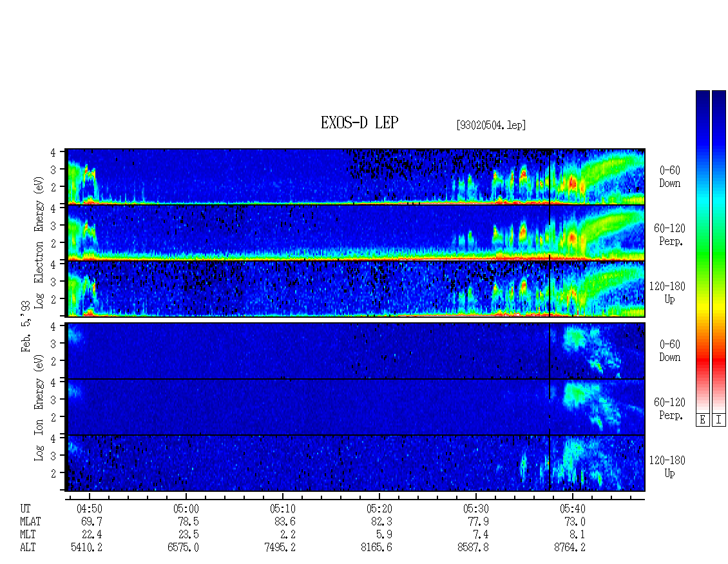Open the electron 0-60 Down spectrogram panel
728x564 pixels.
(356, 177)
